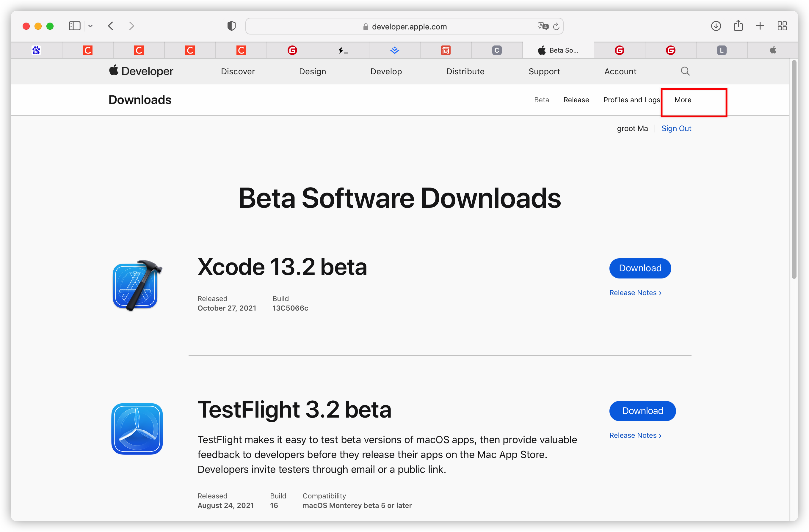Download Xcode 13.2 beta
Image resolution: width=809 pixels, height=532 pixels.
[x=640, y=268]
